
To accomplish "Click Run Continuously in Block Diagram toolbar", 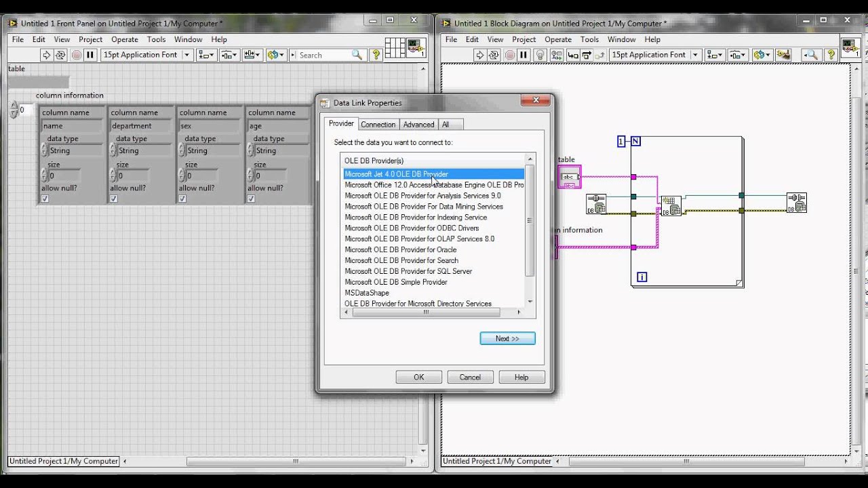I will pyautogui.click(x=494, y=55).
